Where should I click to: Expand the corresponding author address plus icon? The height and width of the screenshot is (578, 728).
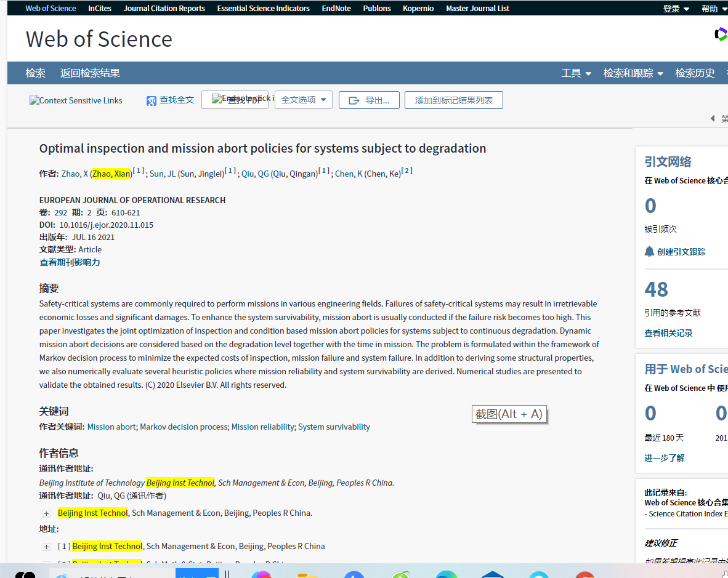click(46, 513)
